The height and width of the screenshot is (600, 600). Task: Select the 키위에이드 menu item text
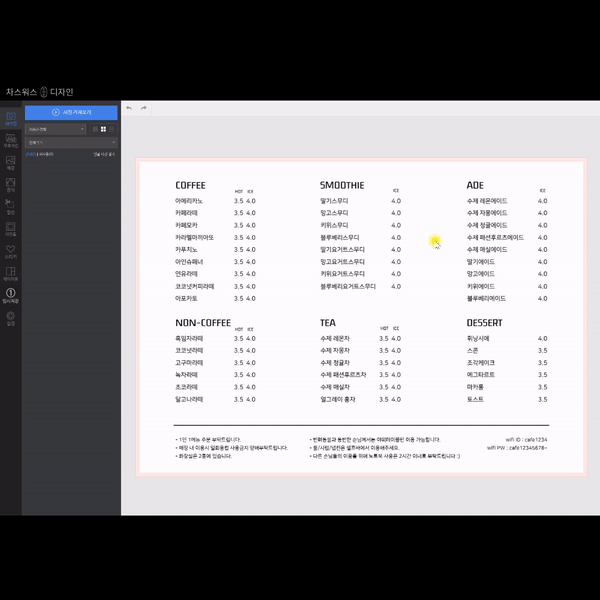481,287
